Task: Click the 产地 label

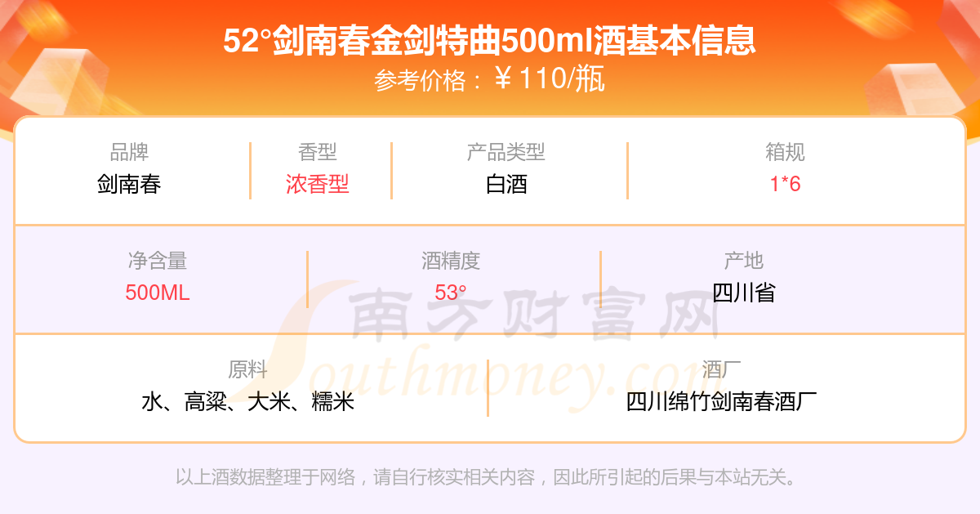Action: coord(743,261)
